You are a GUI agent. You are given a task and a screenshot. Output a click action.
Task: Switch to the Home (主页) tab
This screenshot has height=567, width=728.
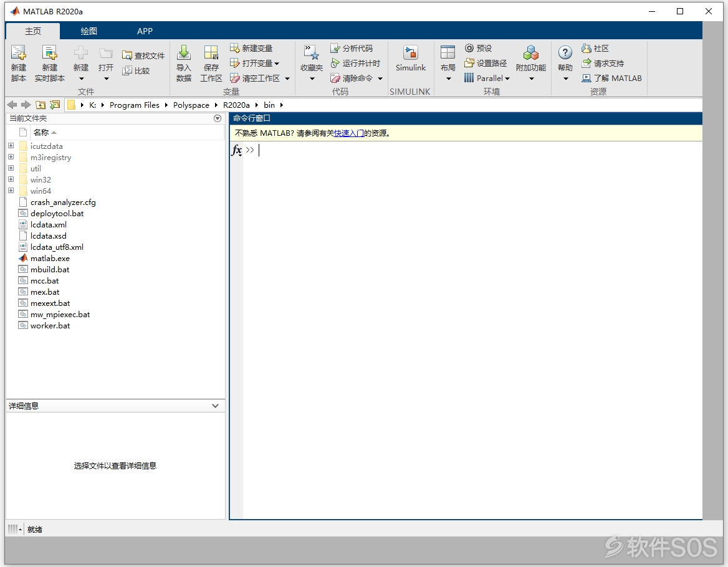pos(32,31)
